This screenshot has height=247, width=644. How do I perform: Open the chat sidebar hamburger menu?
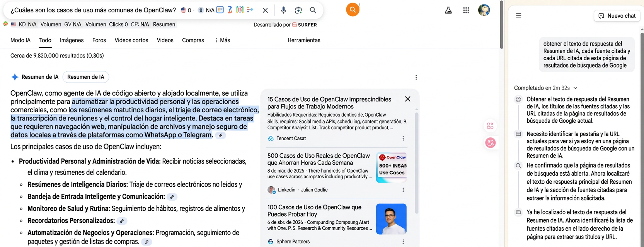point(518,16)
